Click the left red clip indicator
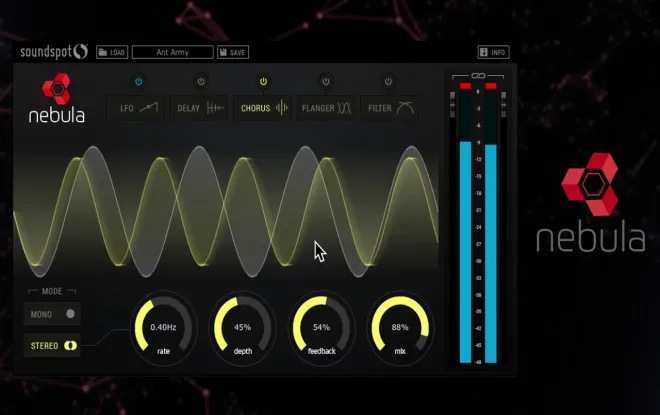The width and height of the screenshot is (660, 415). point(465,86)
